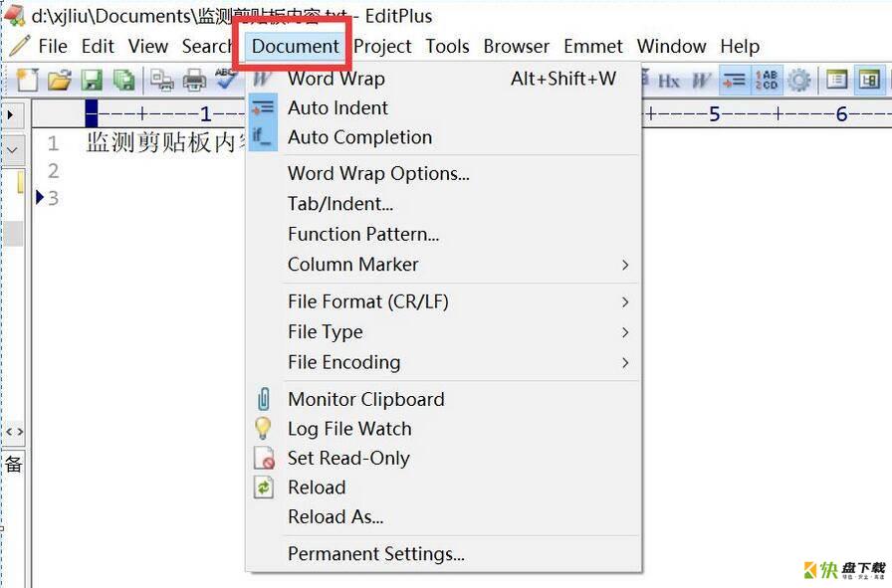Click the EditPlus app icon in title bar

[14, 15]
